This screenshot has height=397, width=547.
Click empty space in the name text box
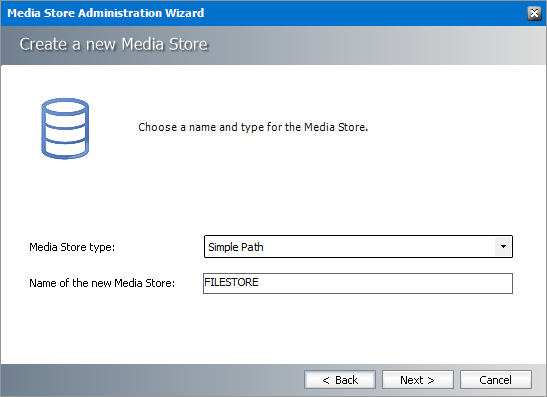[x=385, y=283]
